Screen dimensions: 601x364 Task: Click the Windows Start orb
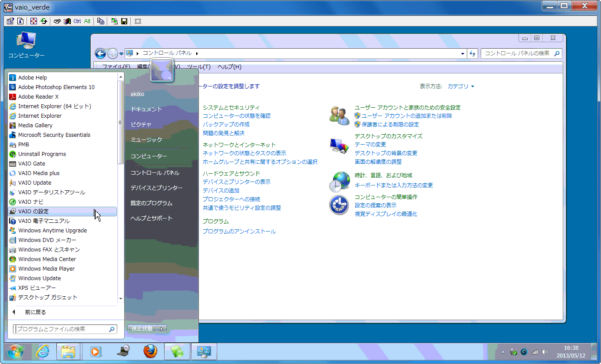click(x=16, y=351)
